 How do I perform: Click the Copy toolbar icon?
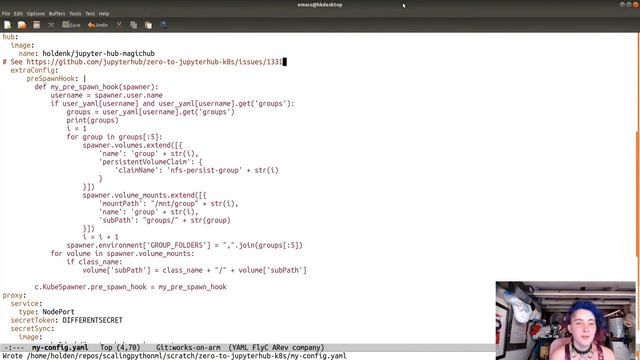(133, 25)
